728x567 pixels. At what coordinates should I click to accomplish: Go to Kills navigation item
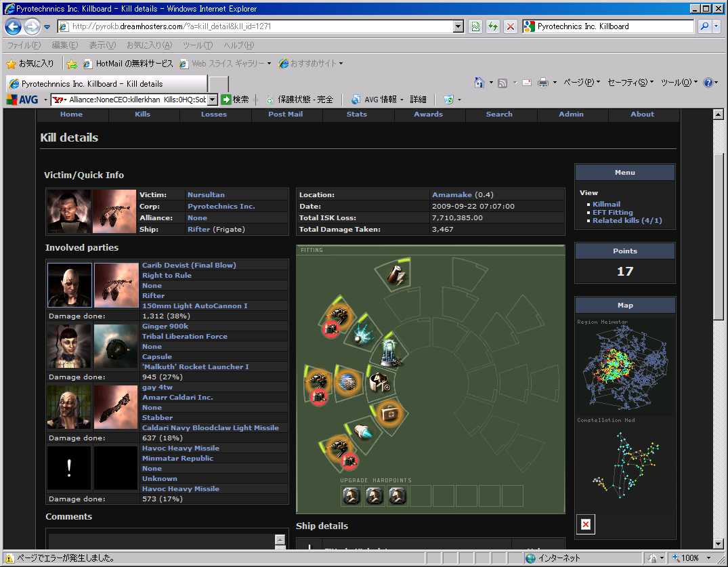tap(142, 114)
